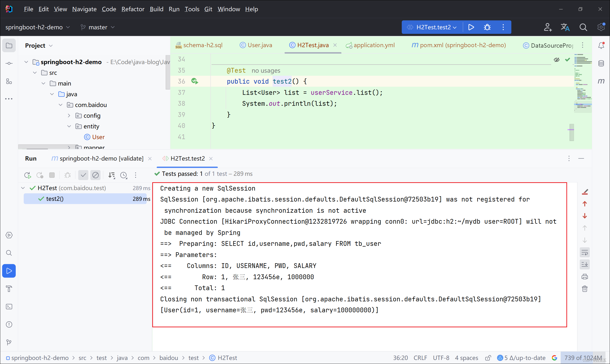Start debugging with the bug icon

click(487, 27)
